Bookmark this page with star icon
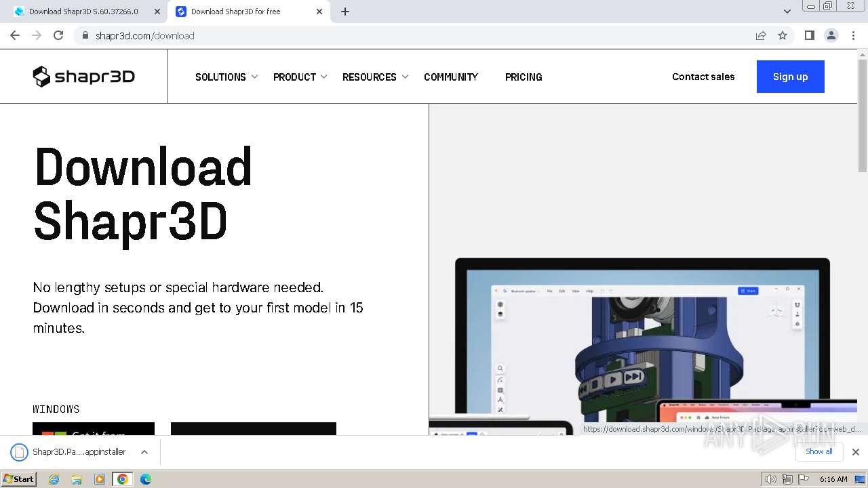Image resolution: width=868 pixels, height=488 pixels. pyautogui.click(x=783, y=35)
